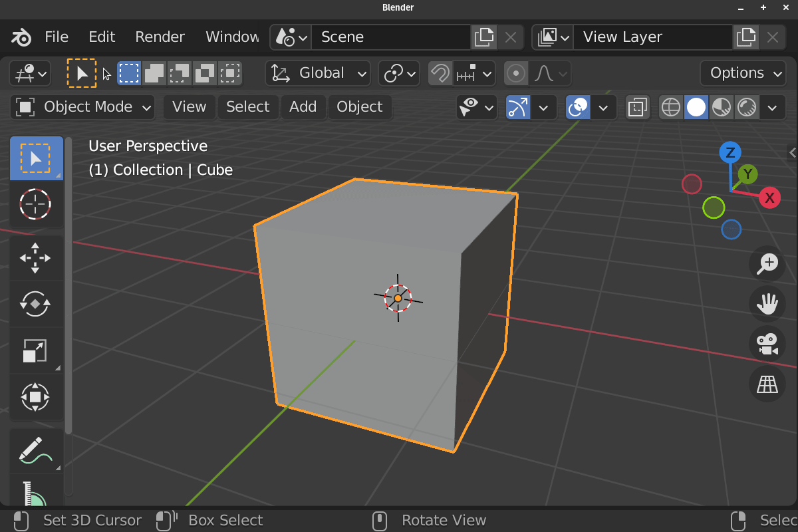The image size is (798, 532).
Task: Select the Transform tool
Action: coord(36,397)
